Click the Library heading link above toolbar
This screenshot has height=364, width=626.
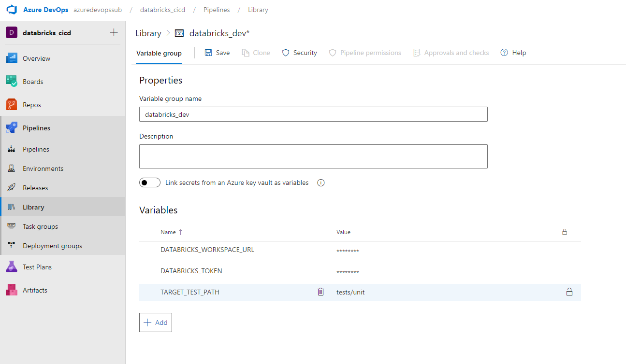[148, 33]
